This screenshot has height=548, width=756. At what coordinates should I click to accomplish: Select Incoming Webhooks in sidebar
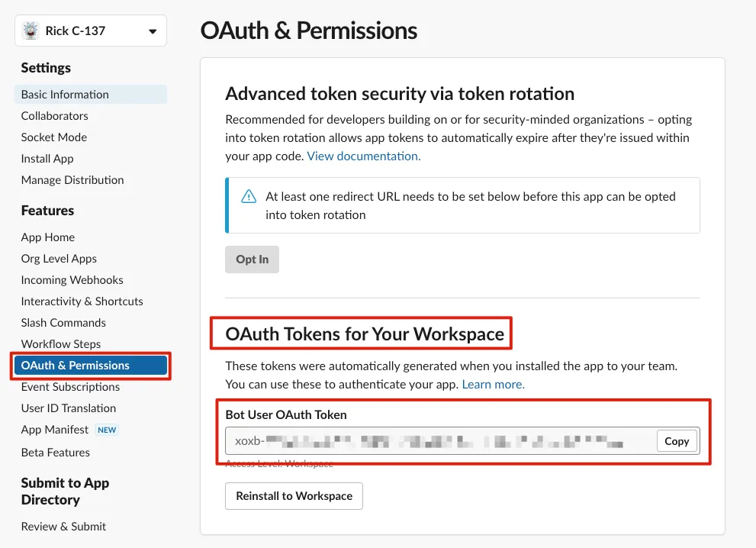tap(72, 280)
